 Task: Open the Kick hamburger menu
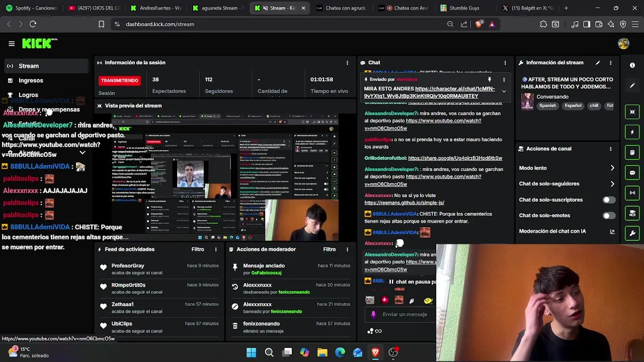click(x=12, y=44)
